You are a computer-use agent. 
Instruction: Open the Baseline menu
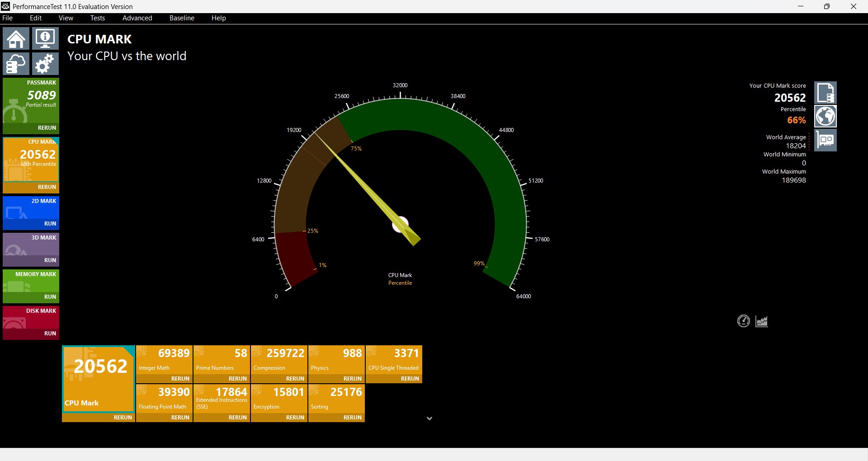click(182, 18)
